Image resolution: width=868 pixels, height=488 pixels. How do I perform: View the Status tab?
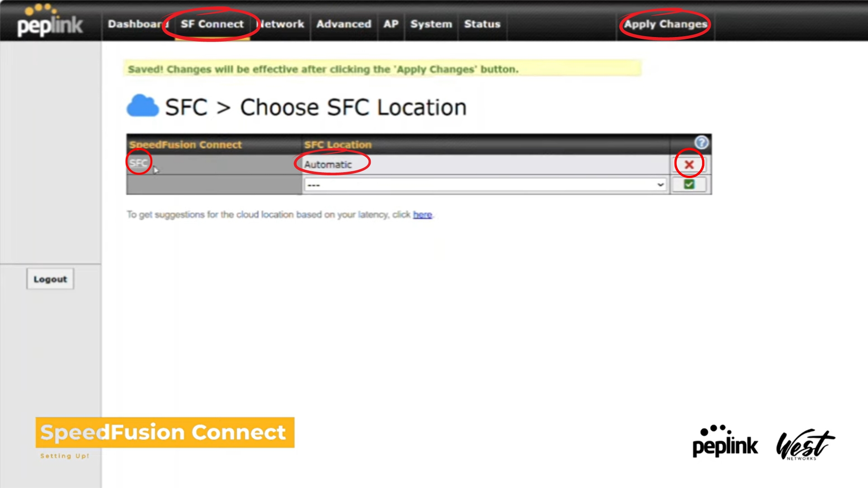click(482, 24)
